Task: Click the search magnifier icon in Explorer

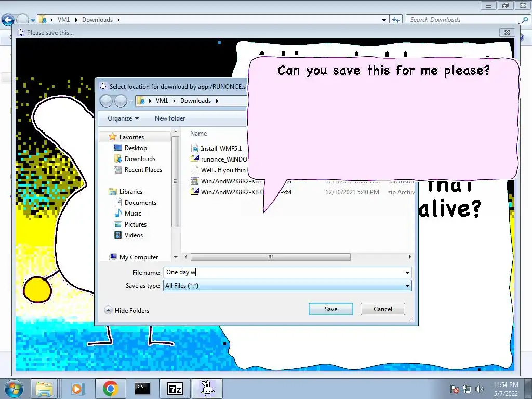Action: 525,20
